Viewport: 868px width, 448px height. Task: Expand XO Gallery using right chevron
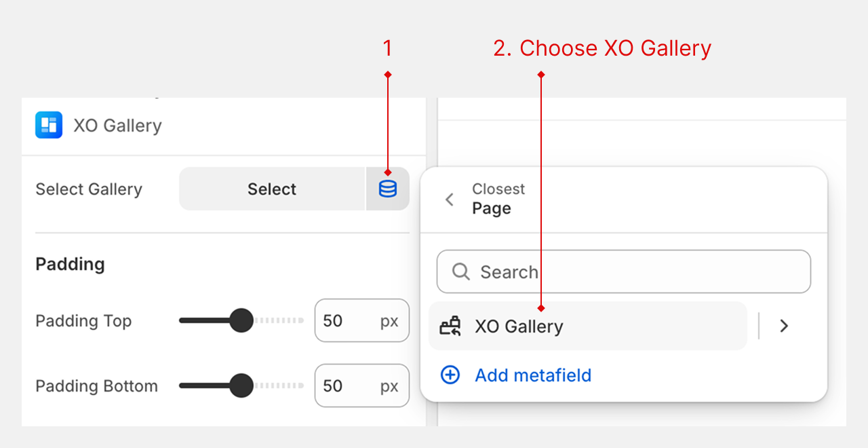point(784,326)
